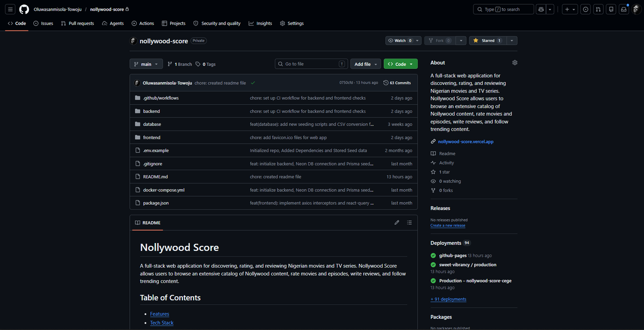
Task: Toggle the Starred button
Action: pos(487,40)
